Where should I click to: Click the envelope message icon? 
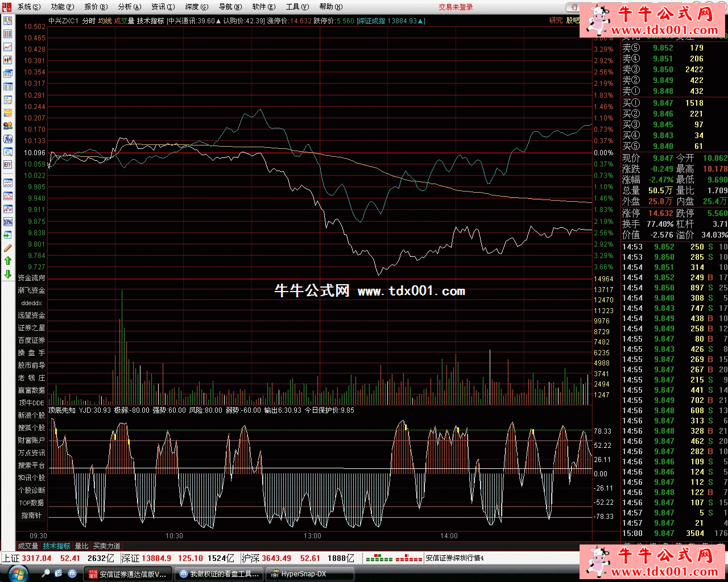(8, 113)
